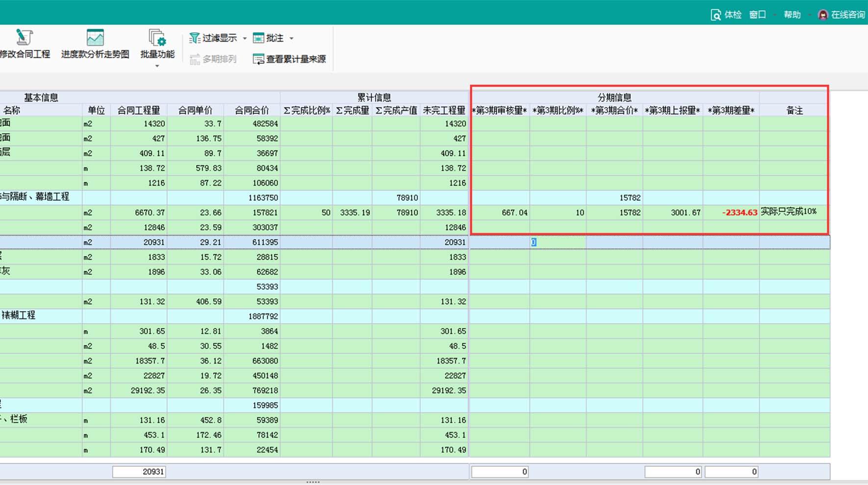
Task: Click the 1887792 subtotal cell
Action: pyautogui.click(x=252, y=316)
